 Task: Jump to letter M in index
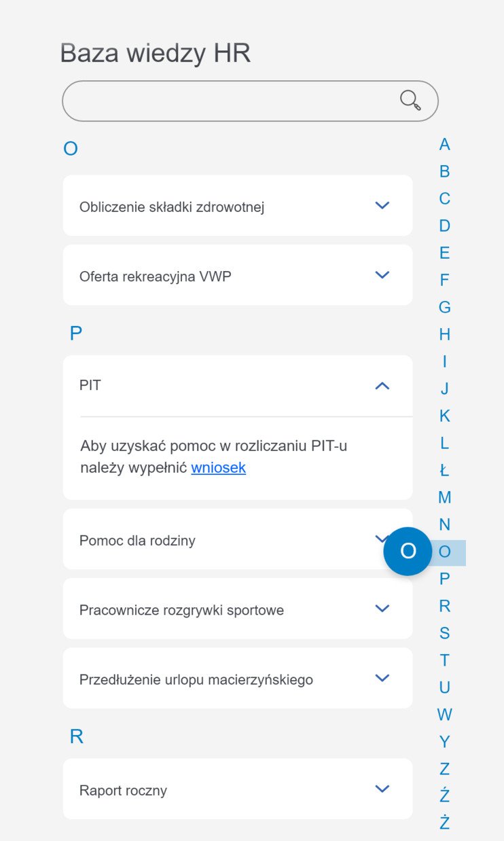[x=444, y=497]
